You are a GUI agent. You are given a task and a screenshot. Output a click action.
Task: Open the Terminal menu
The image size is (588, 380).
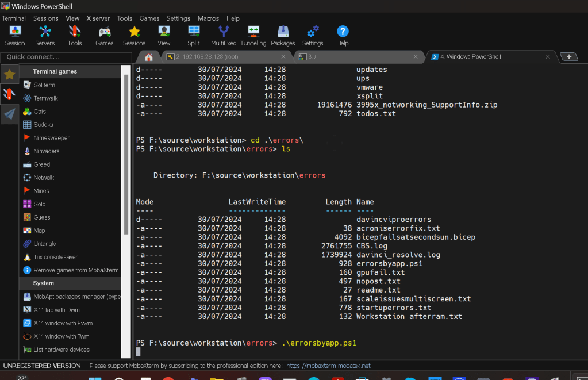tap(14, 18)
